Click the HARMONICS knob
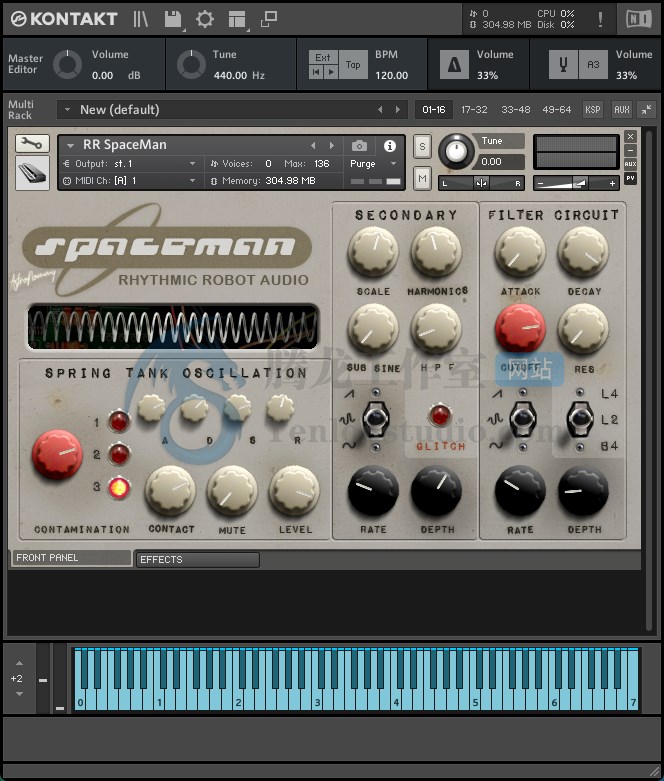664x781 pixels. pos(436,252)
